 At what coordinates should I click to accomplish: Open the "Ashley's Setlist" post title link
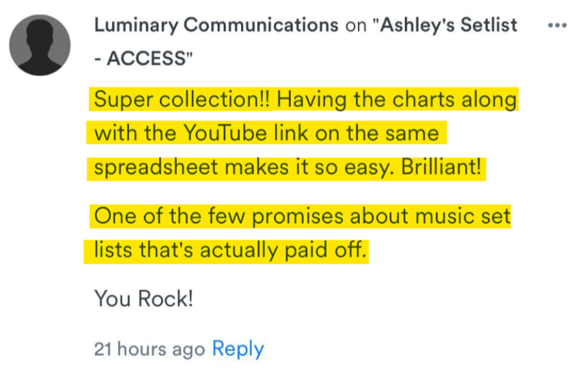coord(449,26)
